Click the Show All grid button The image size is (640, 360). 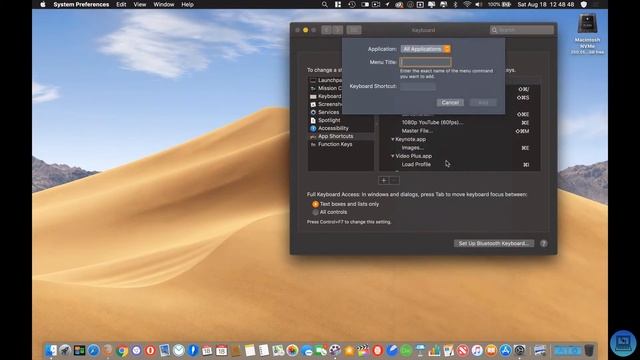tap(354, 30)
